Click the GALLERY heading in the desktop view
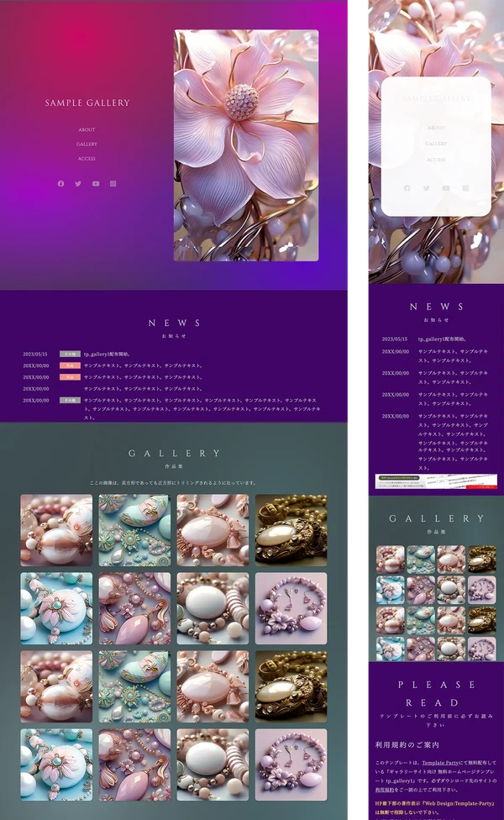Screen dimensions: 504x820 (x=174, y=454)
